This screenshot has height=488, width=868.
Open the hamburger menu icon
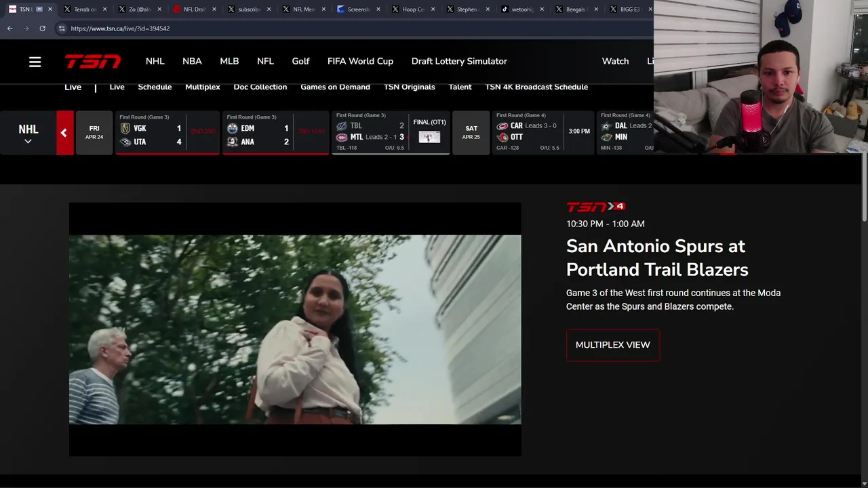click(x=35, y=62)
